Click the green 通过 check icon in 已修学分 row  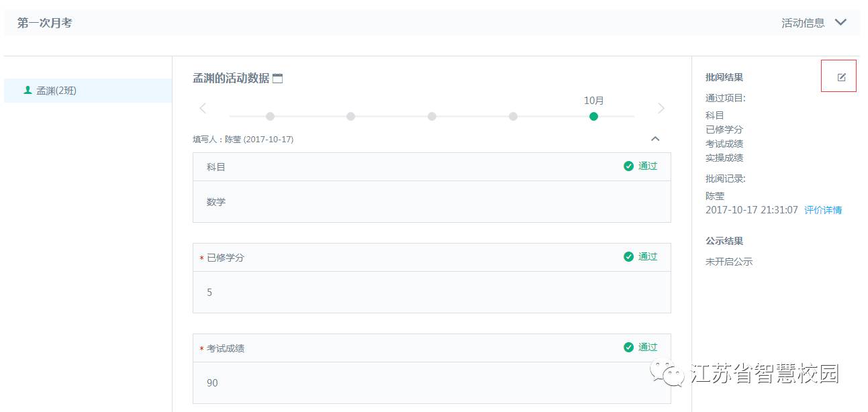pos(628,256)
